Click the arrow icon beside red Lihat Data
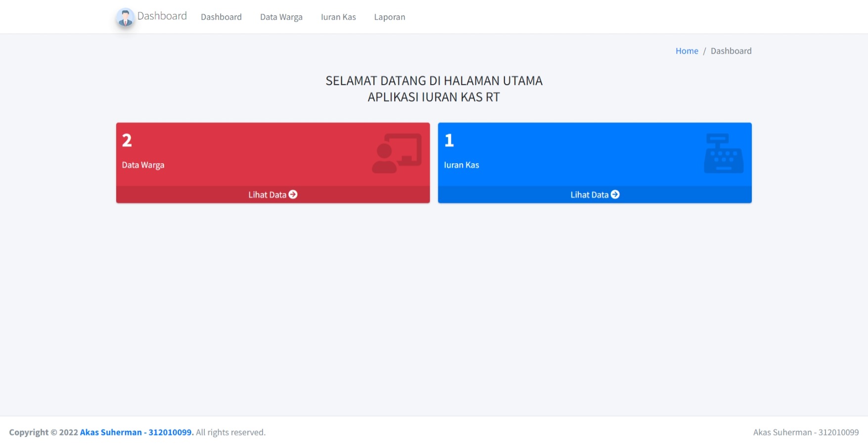This screenshot has width=868, height=447. click(x=293, y=194)
